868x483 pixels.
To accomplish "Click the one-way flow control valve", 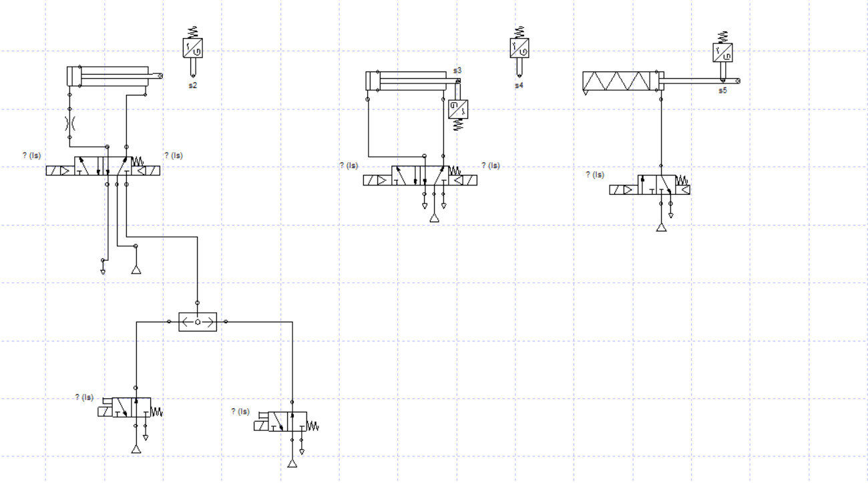I will 70,124.
